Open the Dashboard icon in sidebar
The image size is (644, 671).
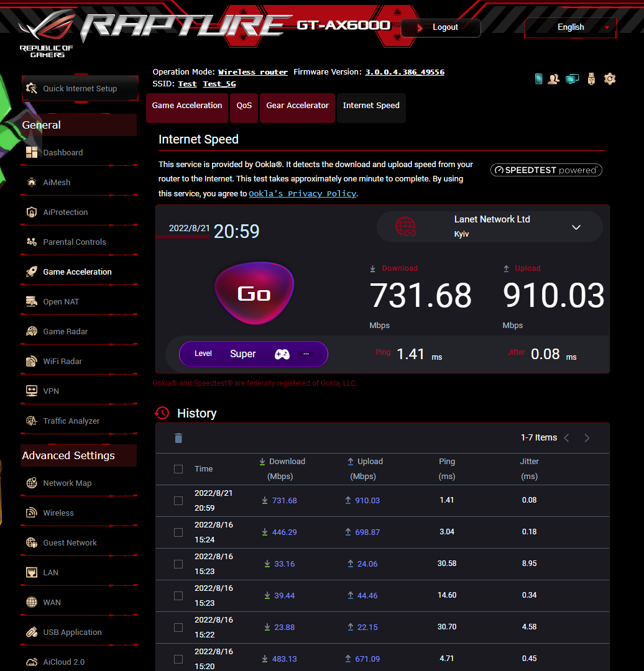click(32, 152)
